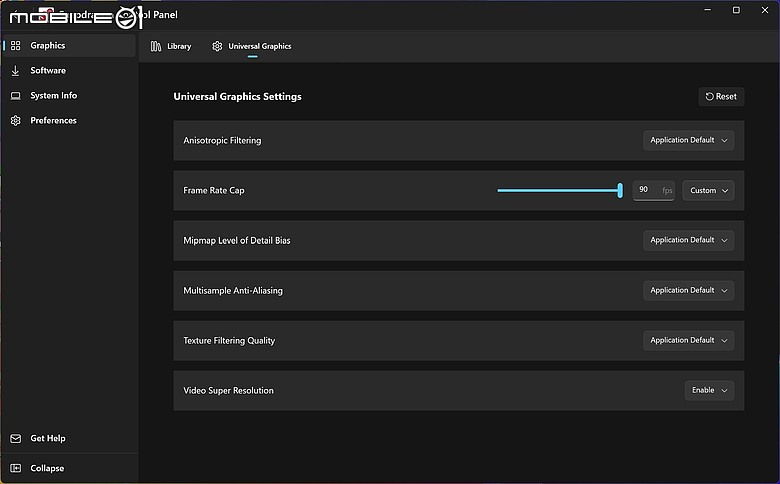This screenshot has width=780, height=484.
Task: Open System Info page
Action: [69, 96]
